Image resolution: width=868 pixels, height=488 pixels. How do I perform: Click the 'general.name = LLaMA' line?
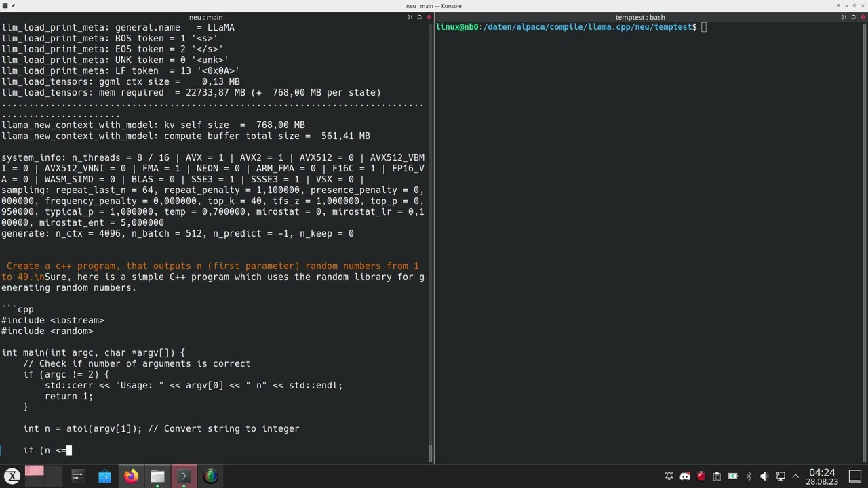[x=118, y=27]
